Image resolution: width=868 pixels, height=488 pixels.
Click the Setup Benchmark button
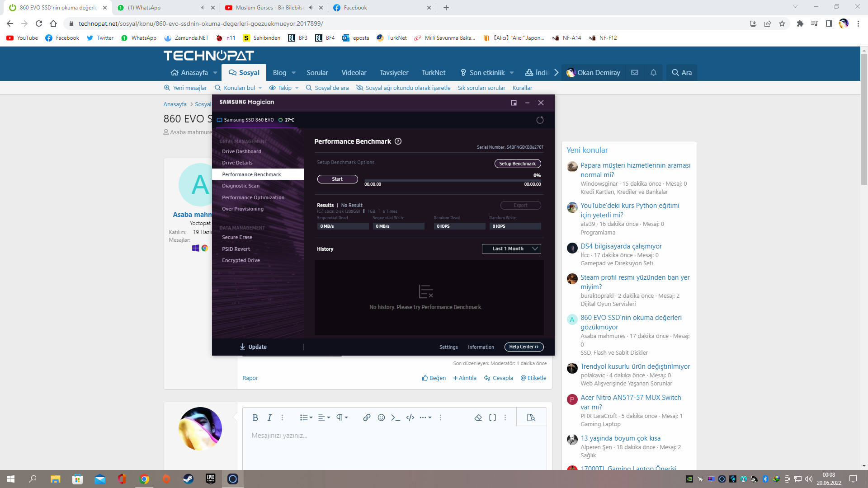click(517, 164)
